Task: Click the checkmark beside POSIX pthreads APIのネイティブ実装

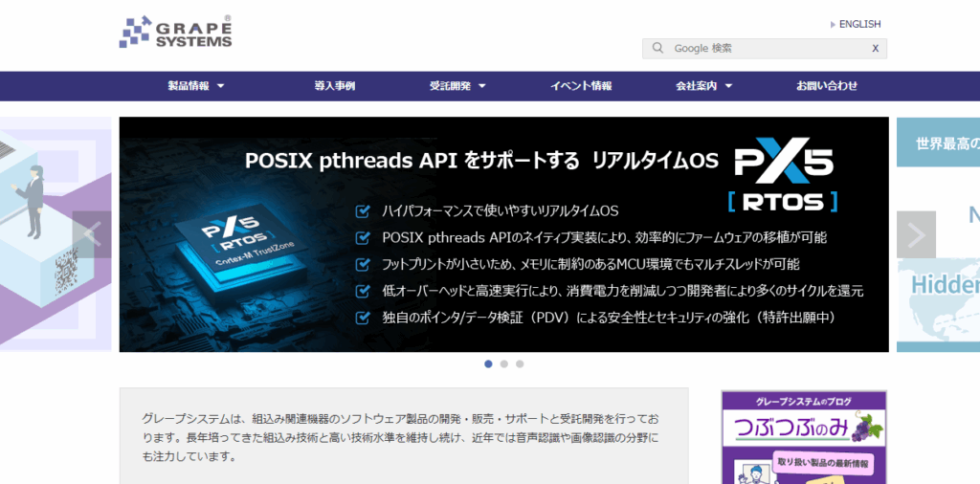Action: (362, 238)
